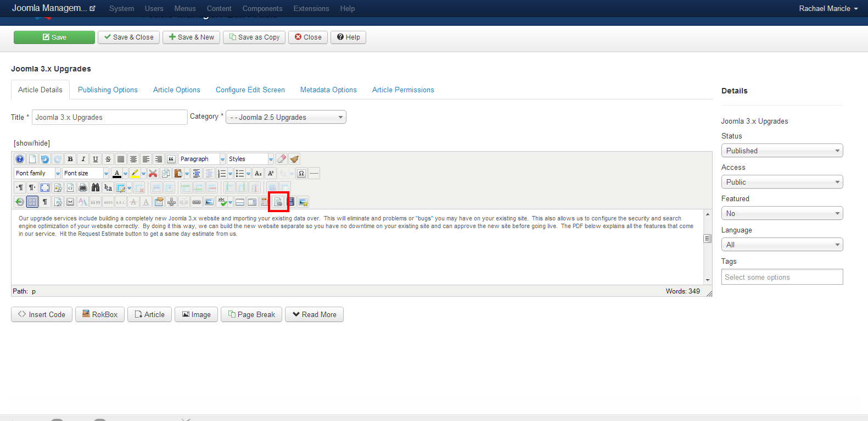This screenshot has height=421, width=868.
Task: Justify text with full alignment icon
Action: (121, 159)
